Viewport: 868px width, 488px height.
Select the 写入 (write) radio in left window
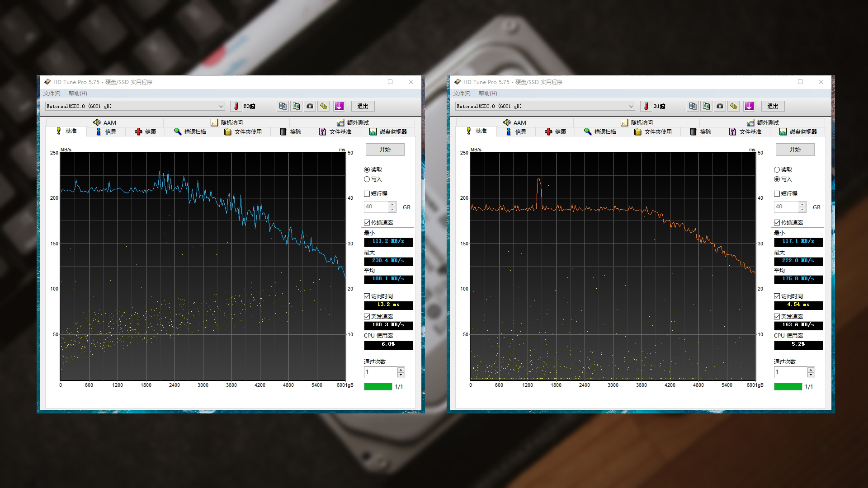[x=367, y=179]
